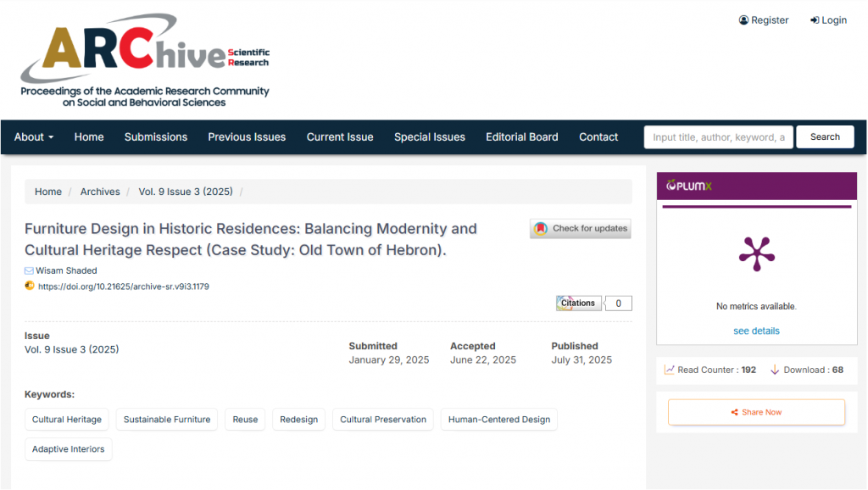
Task: Open the article DOI link
Action: (124, 287)
